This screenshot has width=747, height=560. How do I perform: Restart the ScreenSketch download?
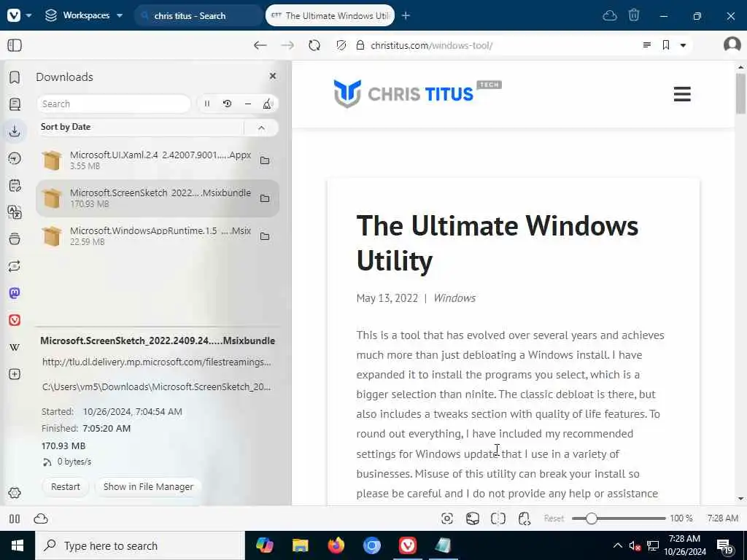tap(65, 486)
